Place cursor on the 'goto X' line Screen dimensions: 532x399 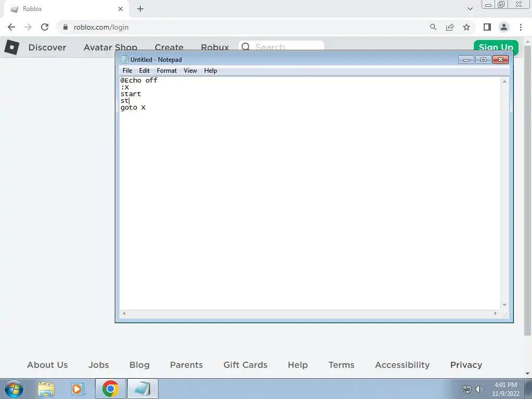click(132, 108)
